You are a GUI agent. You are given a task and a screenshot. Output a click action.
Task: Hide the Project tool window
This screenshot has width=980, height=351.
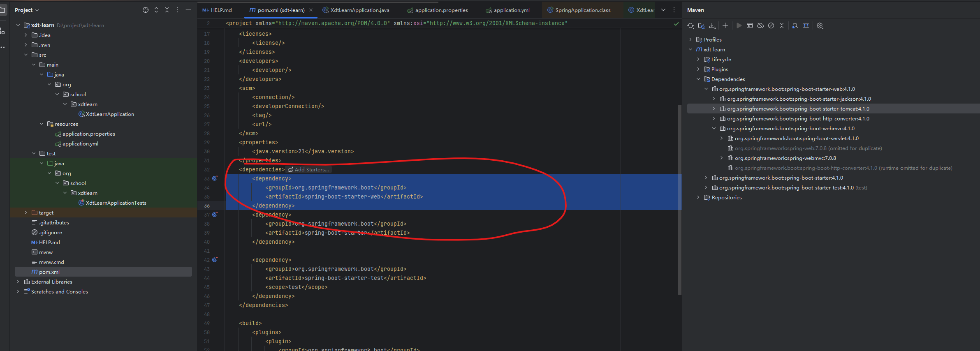click(188, 10)
